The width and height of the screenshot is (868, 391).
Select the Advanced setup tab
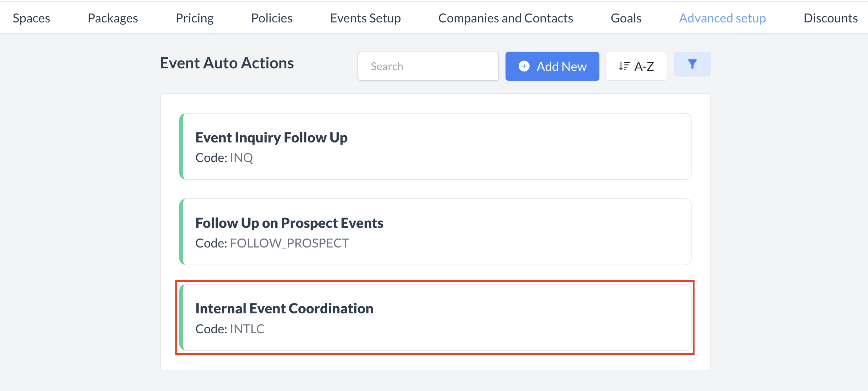coord(722,18)
